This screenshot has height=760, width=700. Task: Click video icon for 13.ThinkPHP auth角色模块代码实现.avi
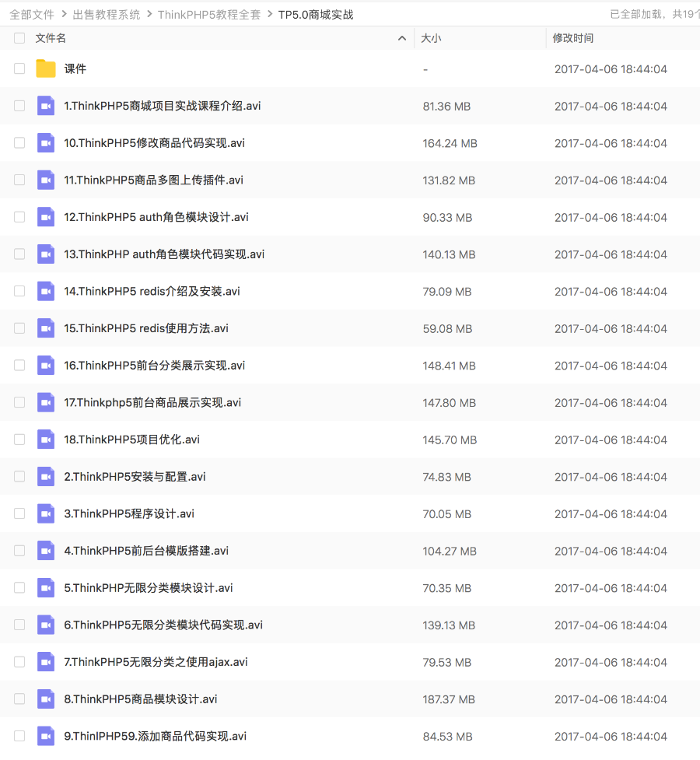pos(46,254)
